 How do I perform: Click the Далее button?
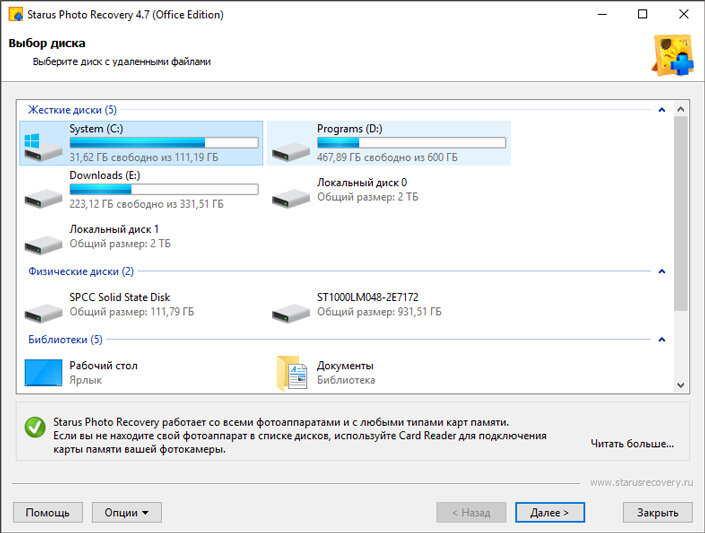pos(550,512)
